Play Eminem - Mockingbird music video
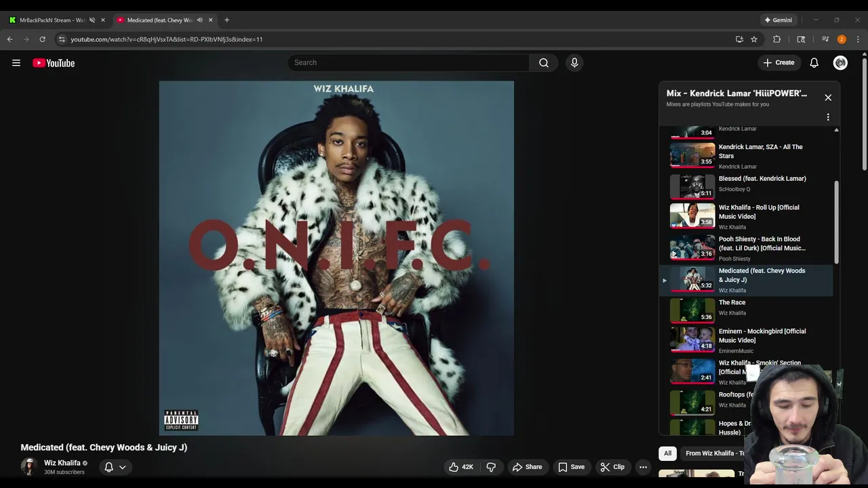The image size is (868, 488). (746, 340)
